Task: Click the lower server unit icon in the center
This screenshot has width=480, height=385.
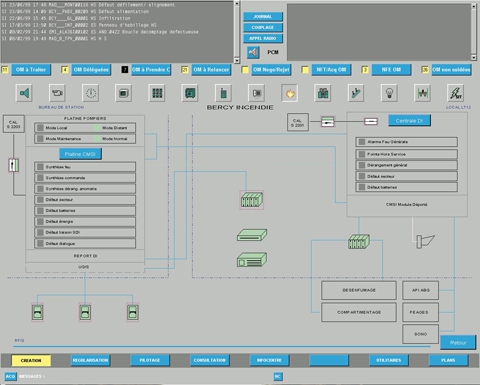Action: pos(252,260)
